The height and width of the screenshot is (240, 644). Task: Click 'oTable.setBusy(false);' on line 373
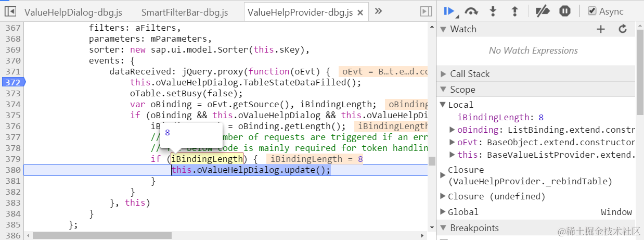point(187,93)
